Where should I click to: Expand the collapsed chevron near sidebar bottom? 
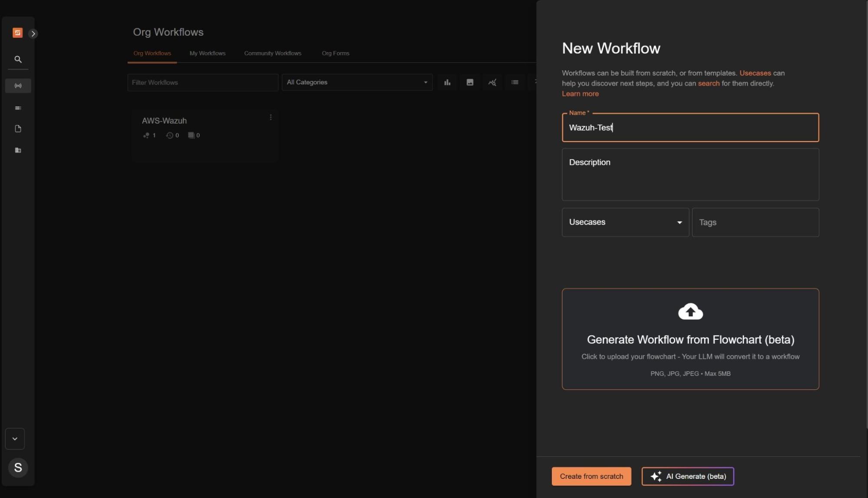(x=15, y=438)
